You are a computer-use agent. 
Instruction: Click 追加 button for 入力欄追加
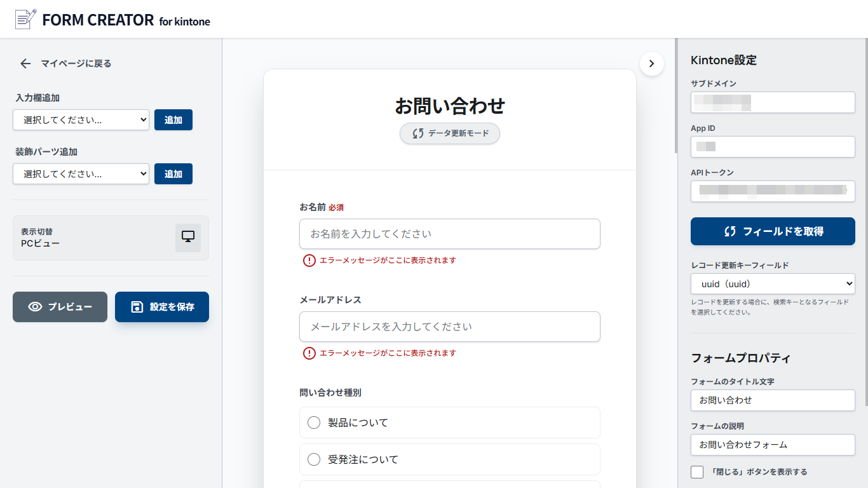click(x=173, y=119)
